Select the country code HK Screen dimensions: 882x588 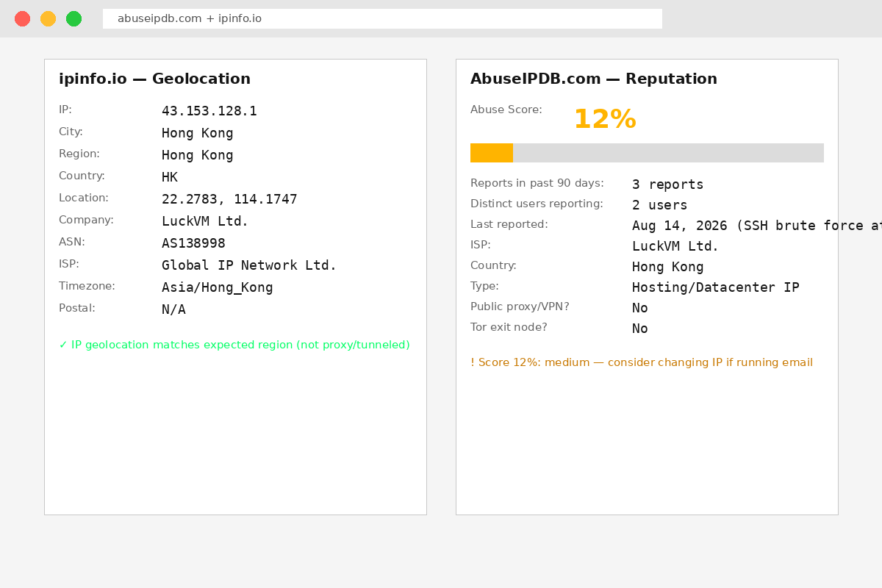coord(170,177)
